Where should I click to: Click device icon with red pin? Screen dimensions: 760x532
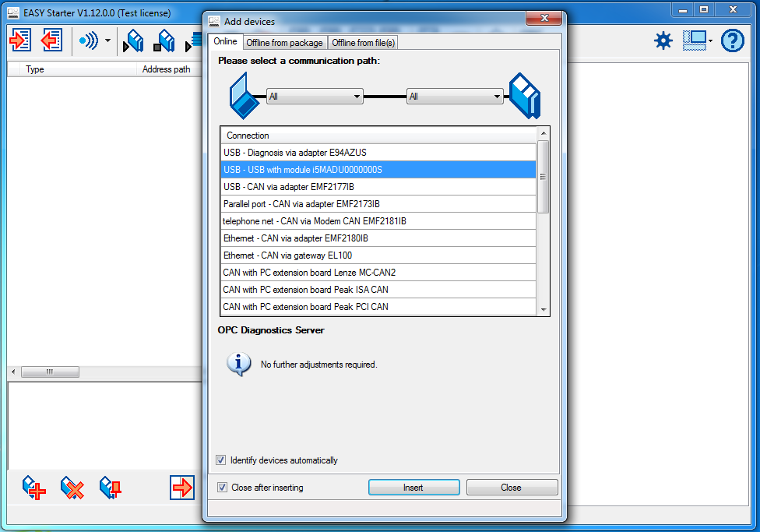[x=111, y=488]
